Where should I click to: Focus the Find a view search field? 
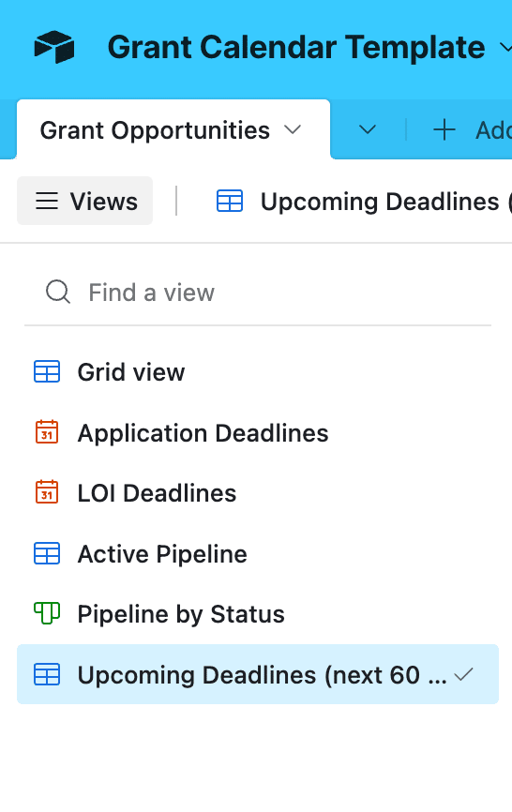(258, 292)
